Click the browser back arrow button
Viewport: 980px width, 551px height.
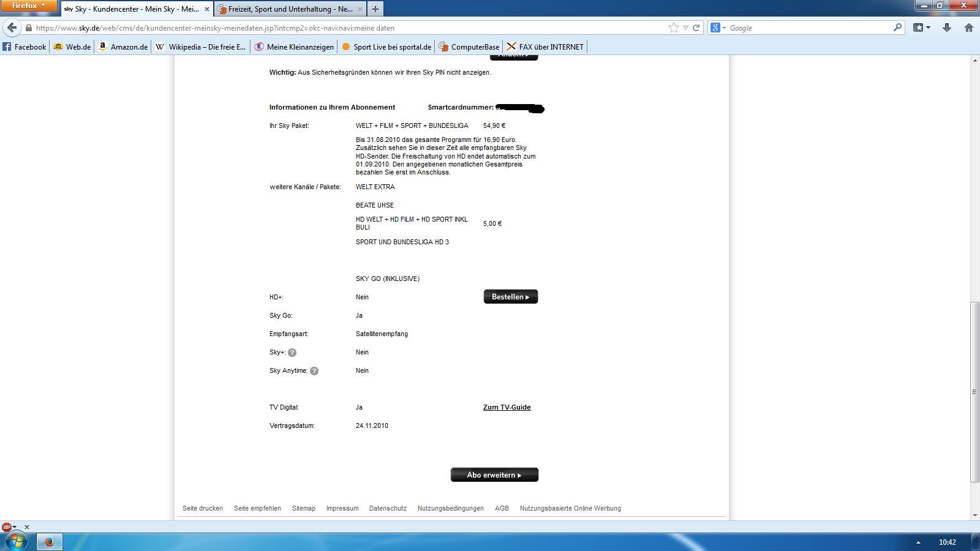(x=12, y=28)
